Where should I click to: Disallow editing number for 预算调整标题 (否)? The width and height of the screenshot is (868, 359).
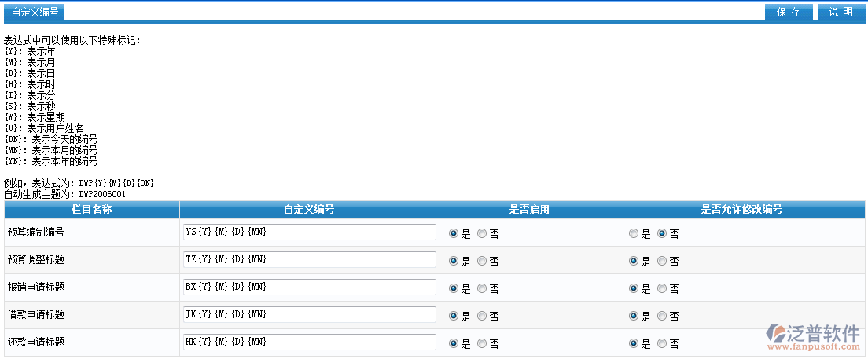661,261
